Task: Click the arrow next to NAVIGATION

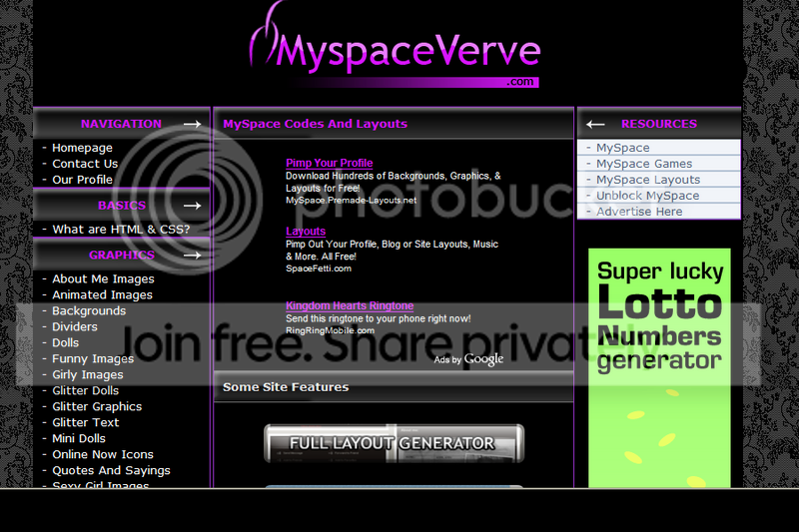Action: coord(192,124)
